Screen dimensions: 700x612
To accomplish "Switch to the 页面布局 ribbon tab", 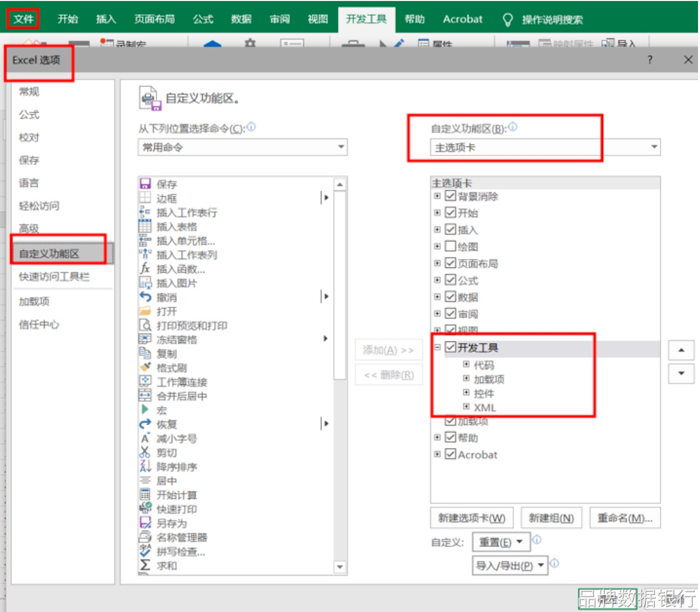I will (154, 19).
